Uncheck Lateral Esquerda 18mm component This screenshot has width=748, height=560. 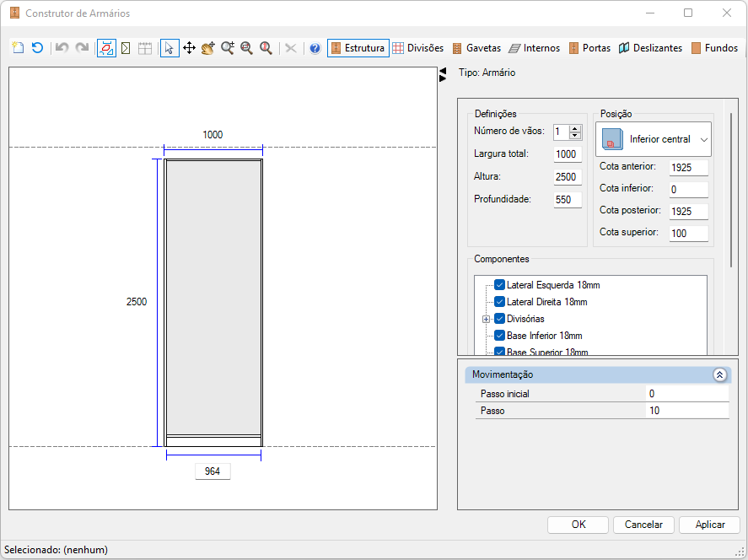point(500,285)
